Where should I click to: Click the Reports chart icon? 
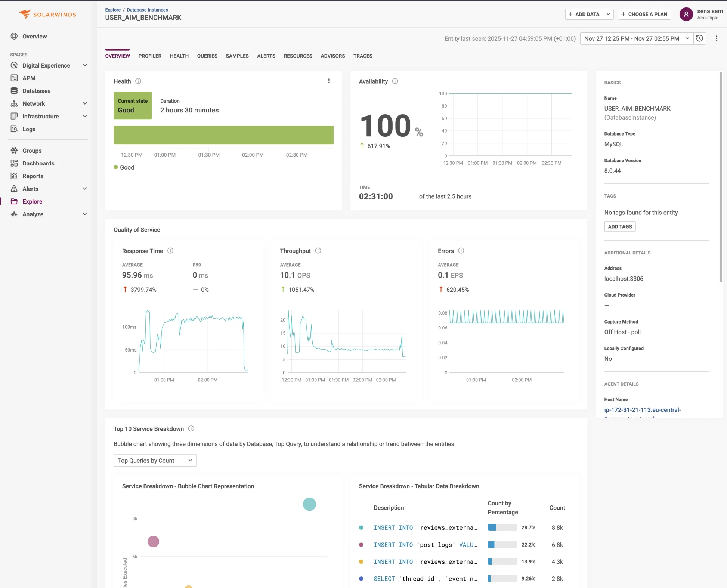pos(14,176)
